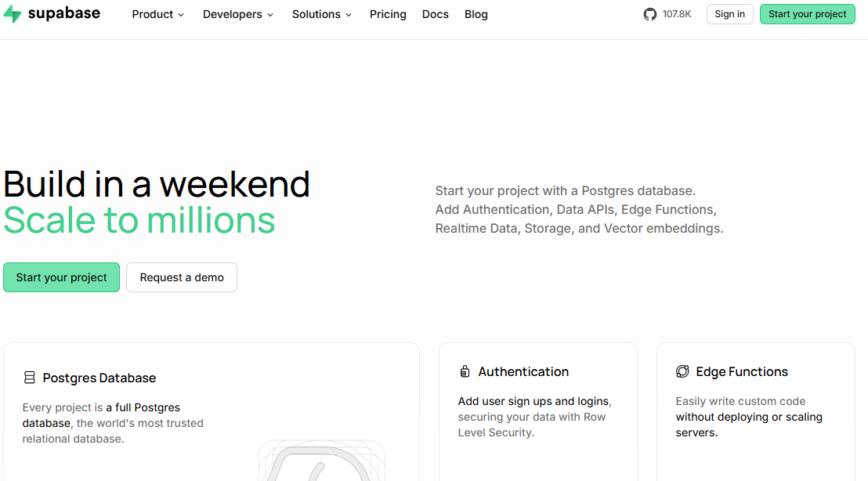Click header Start your project button

807,14
